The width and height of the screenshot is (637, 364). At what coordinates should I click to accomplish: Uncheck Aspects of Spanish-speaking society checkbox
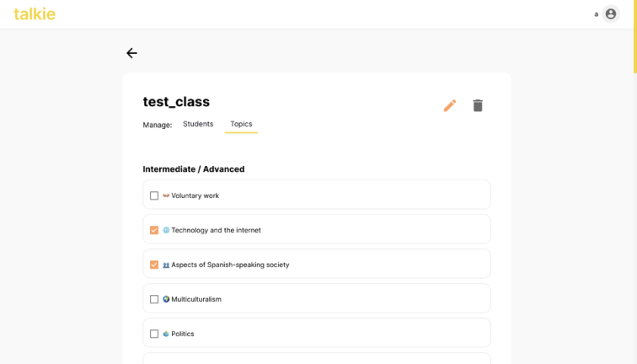point(154,265)
